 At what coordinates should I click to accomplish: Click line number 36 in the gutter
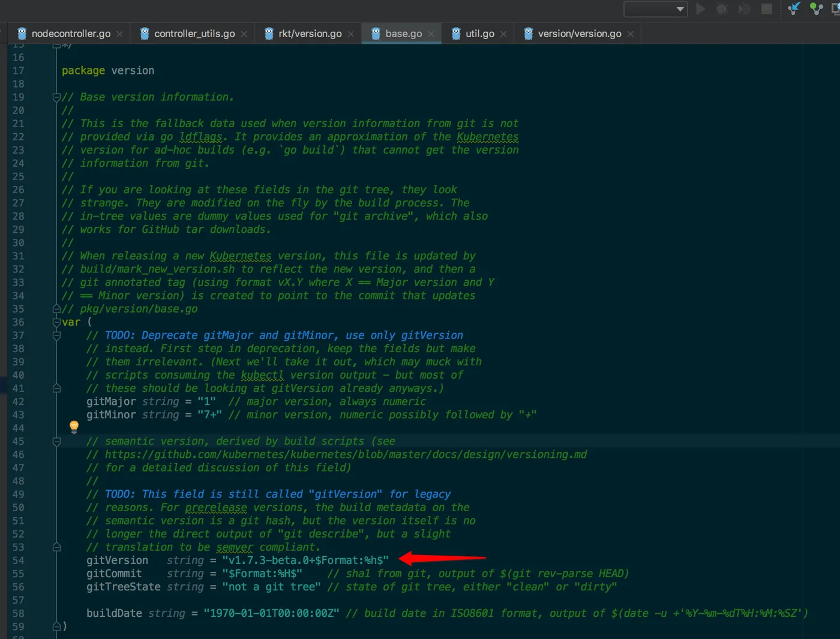(x=19, y=322)
